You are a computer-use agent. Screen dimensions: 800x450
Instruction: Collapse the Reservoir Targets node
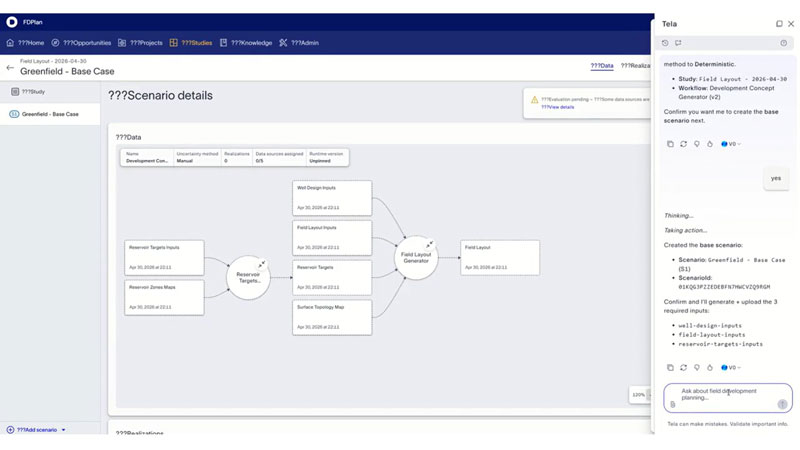(261, 264)
